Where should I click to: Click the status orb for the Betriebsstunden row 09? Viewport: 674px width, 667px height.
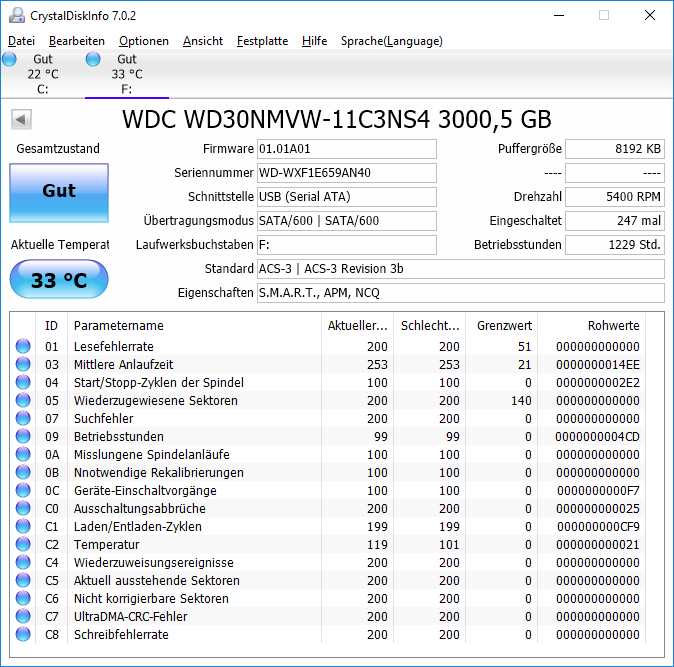[x=23, y=436]
